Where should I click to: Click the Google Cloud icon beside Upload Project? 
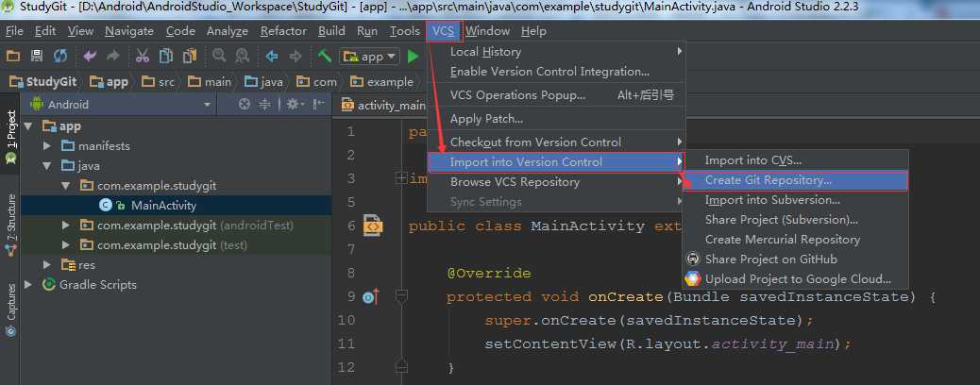click(x=692, y=278)
